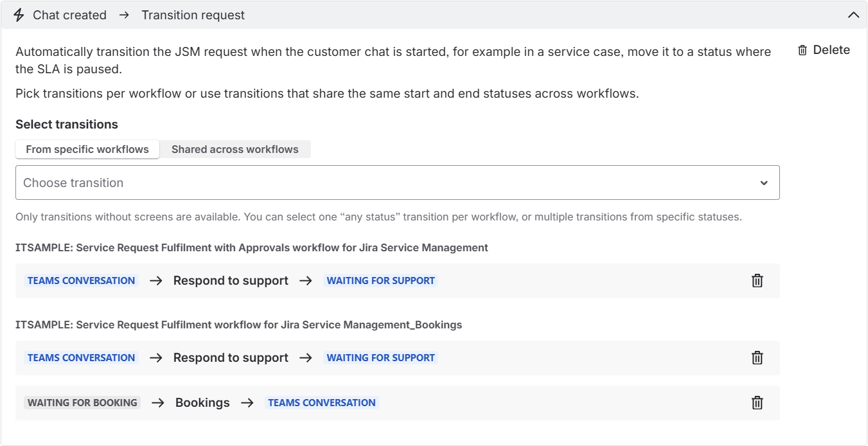Click the lightning bolt trigger icon

coord(19,15)
